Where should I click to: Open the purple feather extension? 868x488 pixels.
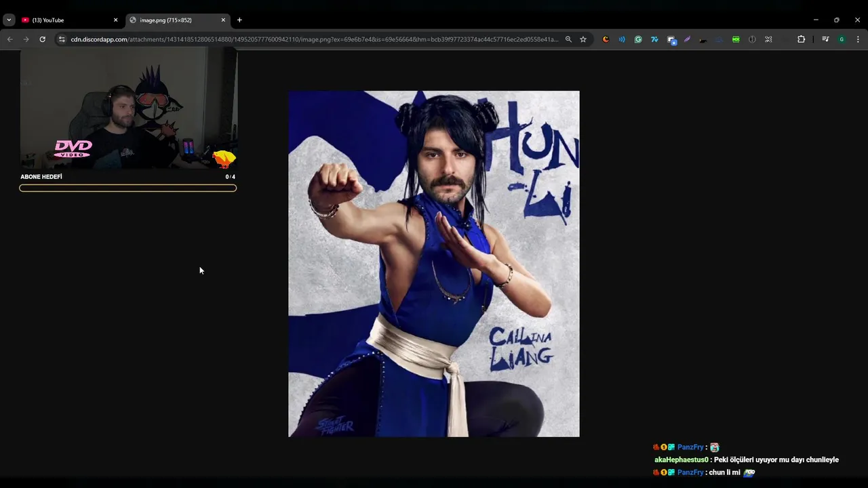(687, 39)
